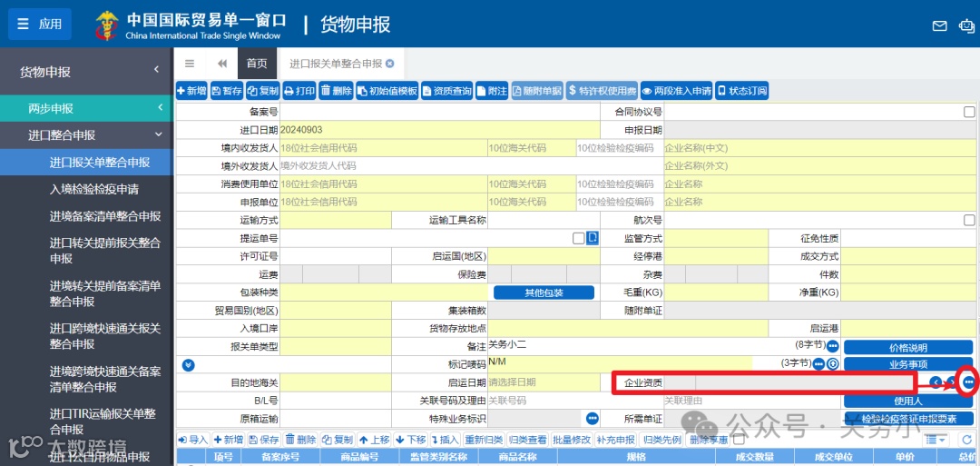Tick the checkbox beside 合同协议号
Viewport: 980px width, 466px height.
click(969, 112)
